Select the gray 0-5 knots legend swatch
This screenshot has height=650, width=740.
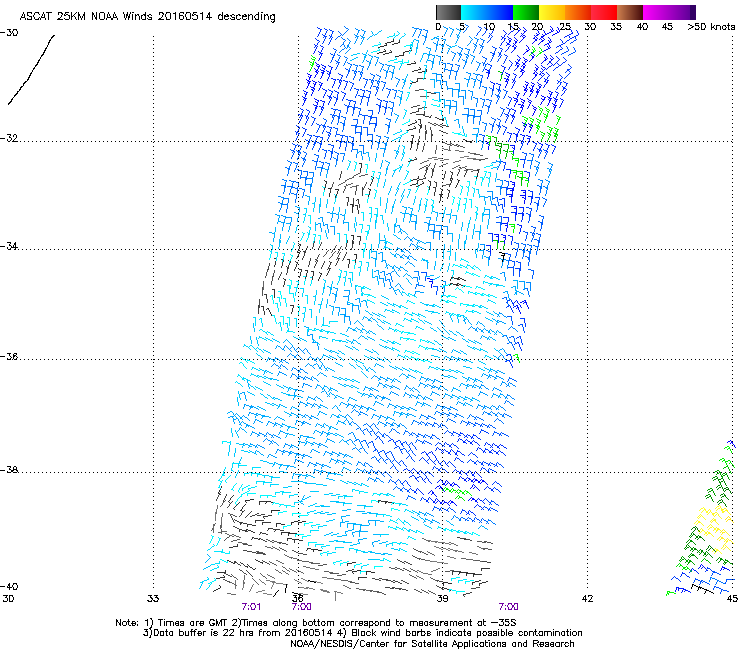(448, 12)
